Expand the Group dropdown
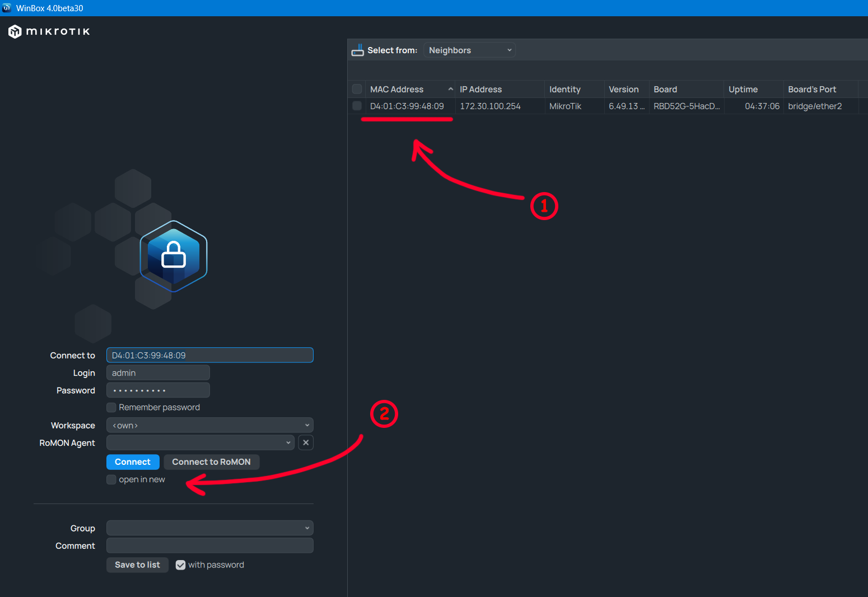The width and height of the screenshot is (868, 597). [x=209, y=528]
